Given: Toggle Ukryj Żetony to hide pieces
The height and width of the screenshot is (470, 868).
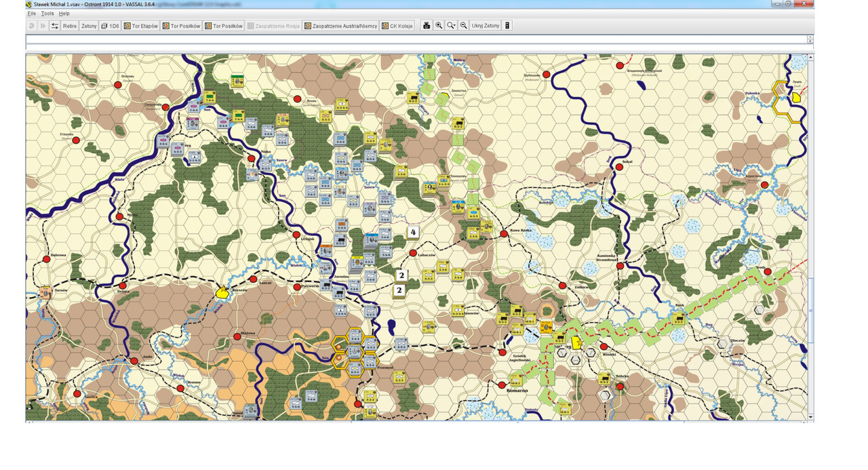Looking at the screenshot, I should (486, 26).
